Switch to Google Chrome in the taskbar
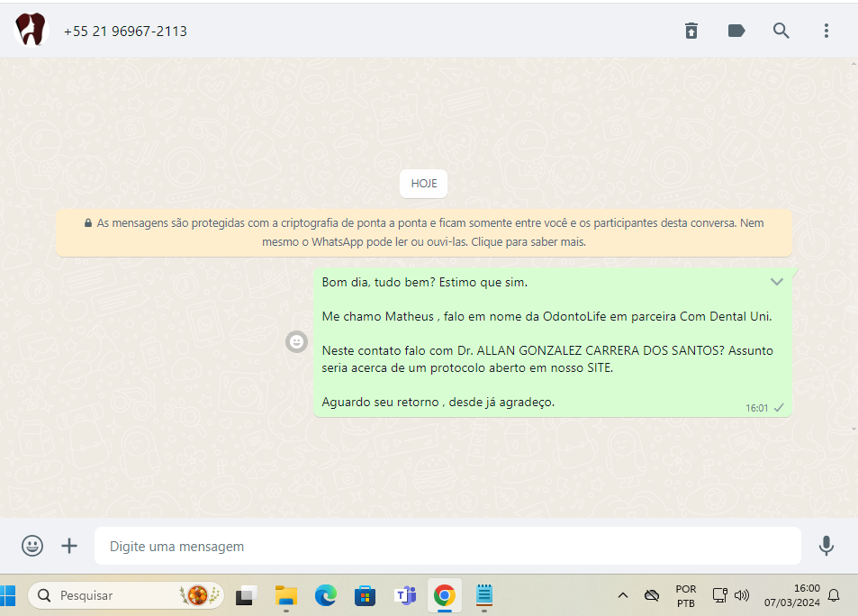 (x=445, y=595)
